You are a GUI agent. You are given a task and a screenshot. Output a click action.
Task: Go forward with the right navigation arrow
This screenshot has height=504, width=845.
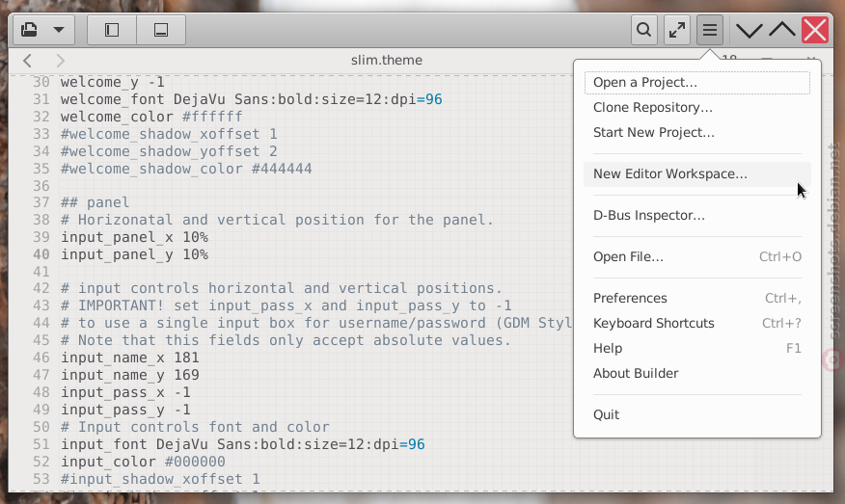point(60,61)
